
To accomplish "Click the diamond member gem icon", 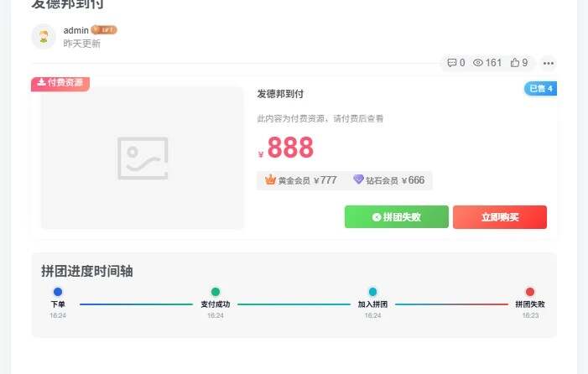I will (358, 179).
